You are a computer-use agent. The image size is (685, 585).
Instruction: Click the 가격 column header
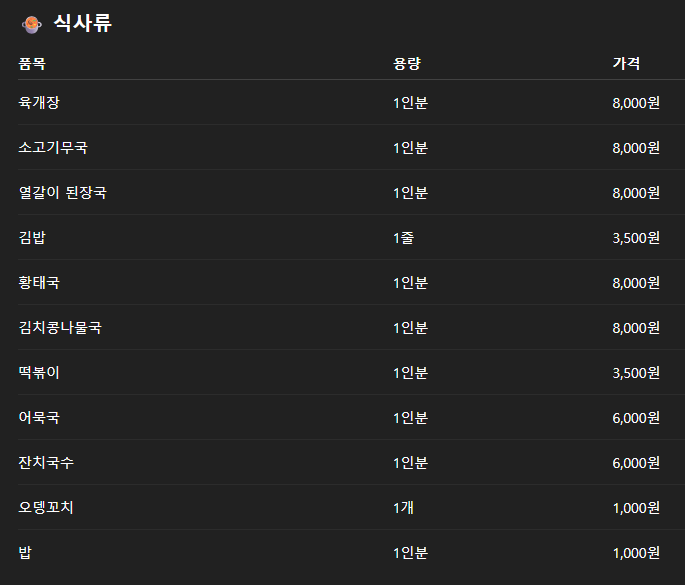point(626,64)
